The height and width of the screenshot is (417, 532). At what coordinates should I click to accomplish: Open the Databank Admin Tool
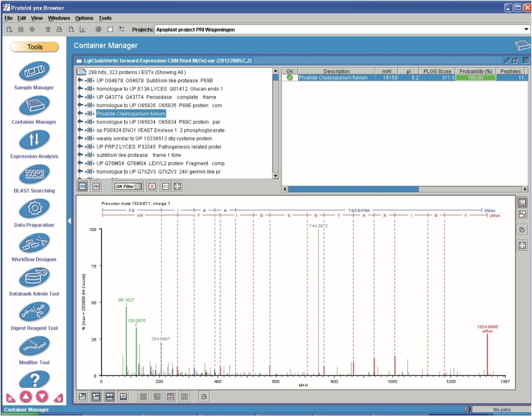[x=34, y=278]
